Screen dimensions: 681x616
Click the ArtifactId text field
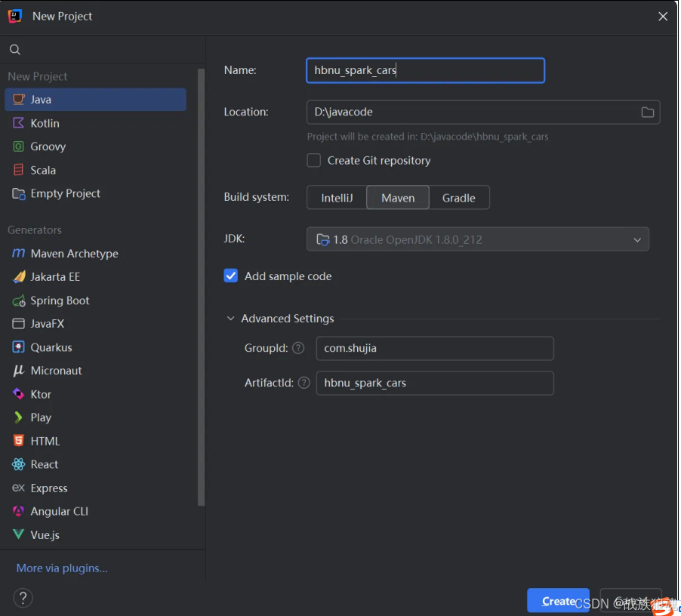(435, 383)
